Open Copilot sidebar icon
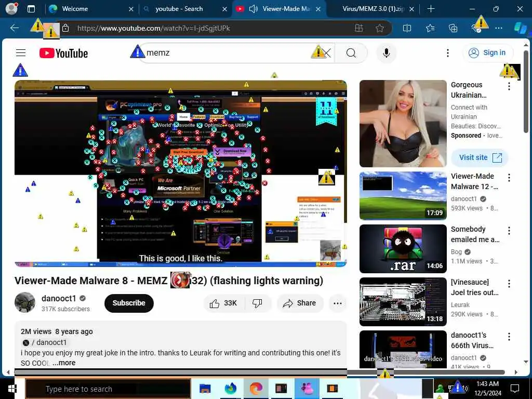 520,28
